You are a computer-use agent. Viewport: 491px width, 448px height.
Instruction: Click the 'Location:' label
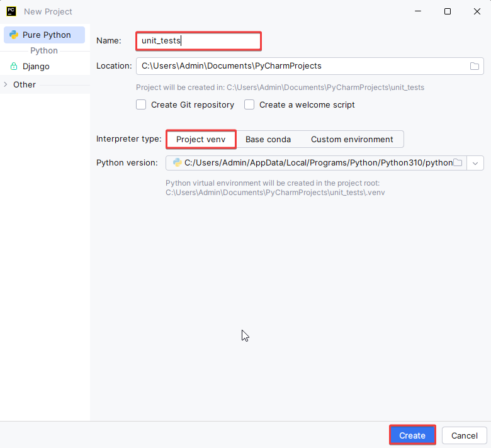click(x=114, y=65)
